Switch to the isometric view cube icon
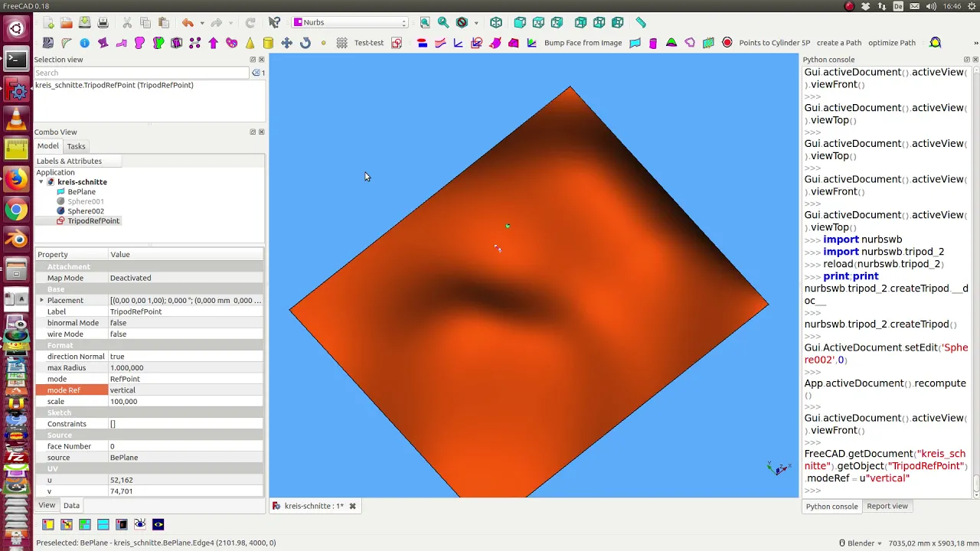The width and height of the screenshot is (980, 551). [496, 23]
